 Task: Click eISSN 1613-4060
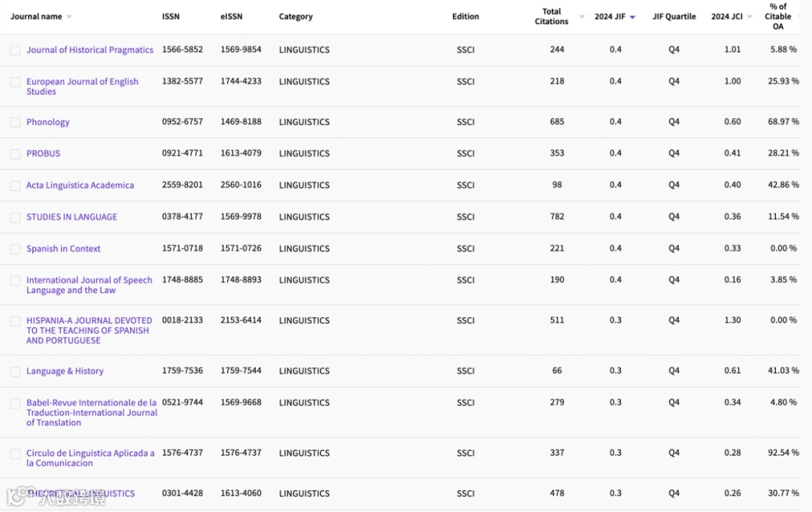(x=241, y=493)
